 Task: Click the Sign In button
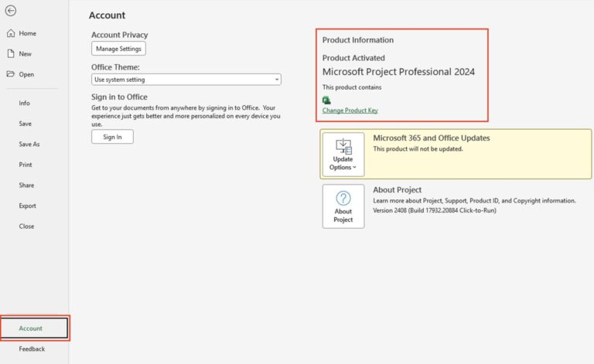(112, 137)
